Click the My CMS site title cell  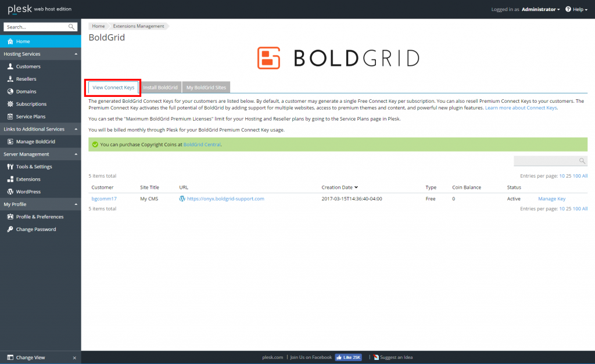tap(149, 199)
